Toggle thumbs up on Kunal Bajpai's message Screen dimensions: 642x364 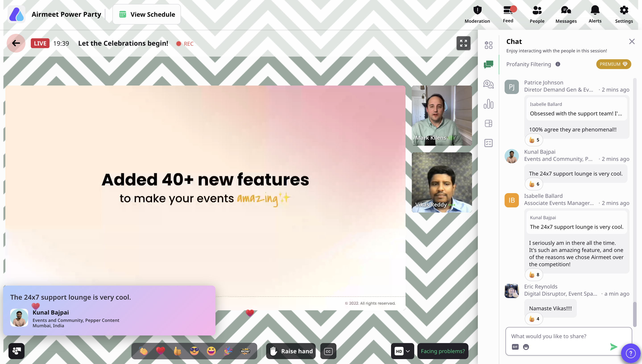534,184
